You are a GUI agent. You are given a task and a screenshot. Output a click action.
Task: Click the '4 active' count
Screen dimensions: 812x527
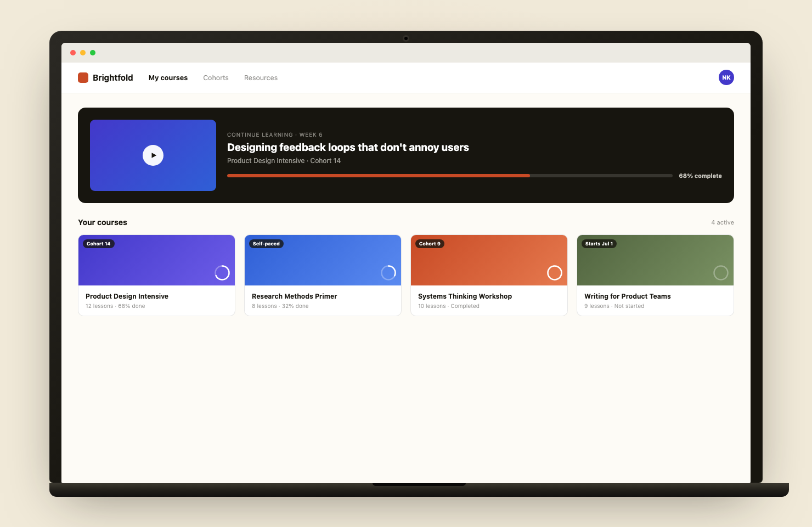coord(723,222)
